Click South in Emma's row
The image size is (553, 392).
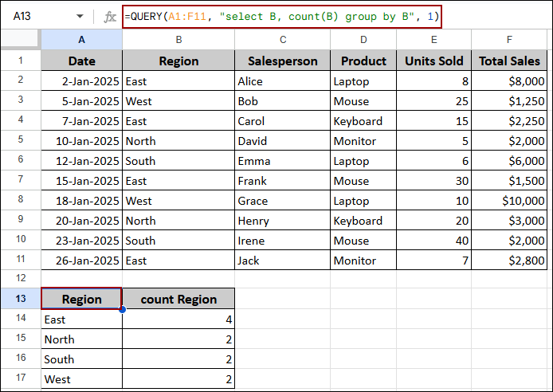[178, 161]
